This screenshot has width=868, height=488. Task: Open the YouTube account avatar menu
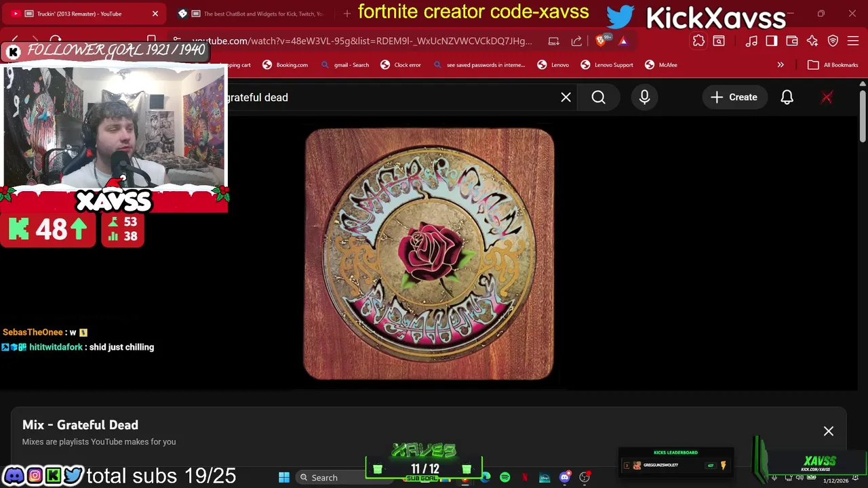[x=827, y=98]
